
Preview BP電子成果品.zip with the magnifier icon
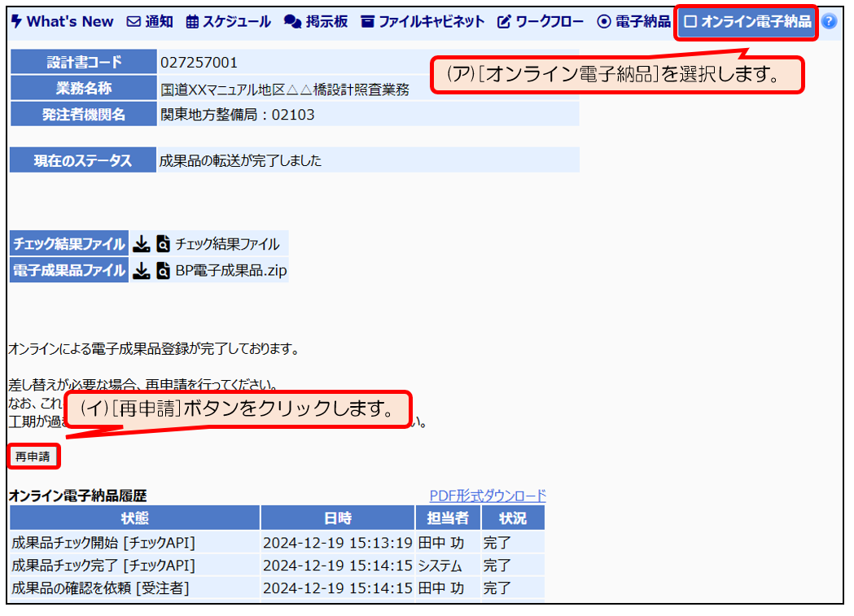tap(163, 271)
